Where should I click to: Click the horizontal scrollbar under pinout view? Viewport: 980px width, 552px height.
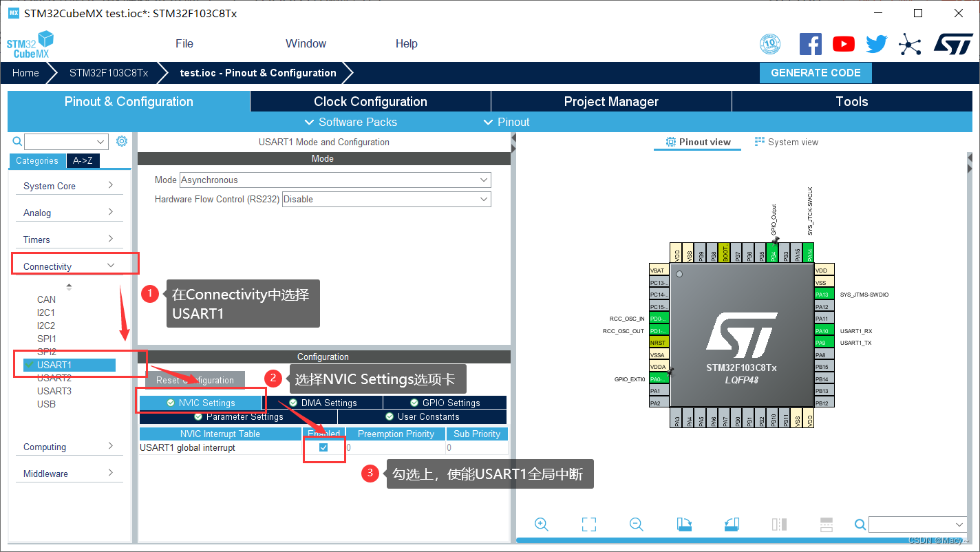[x=741, y=540]
